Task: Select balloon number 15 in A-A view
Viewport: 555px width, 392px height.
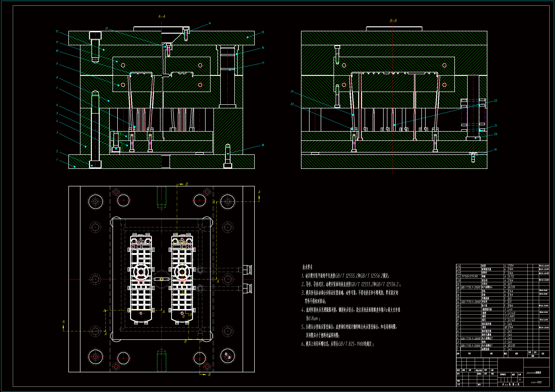Action: point(263,32)
